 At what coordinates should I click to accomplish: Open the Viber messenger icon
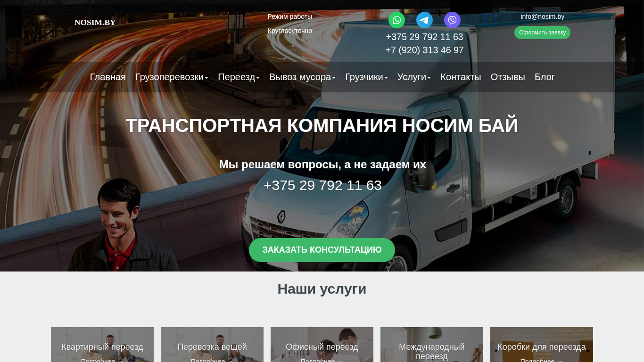pyautogui.click(x=452, y=20)
